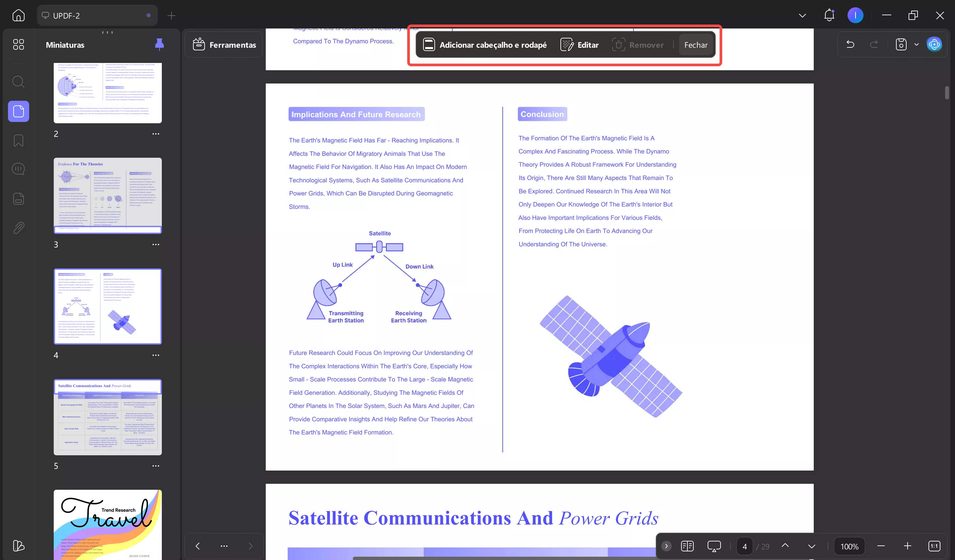Open the Ferramentas tools menu
The image size is (955, 560).
pyautogui.click(x=224, y=45)
